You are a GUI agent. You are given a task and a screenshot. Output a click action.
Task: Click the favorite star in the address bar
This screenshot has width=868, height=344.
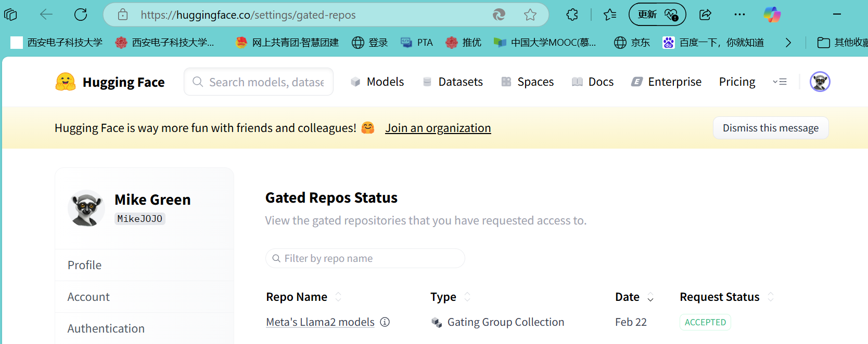(x=530, y=15)
